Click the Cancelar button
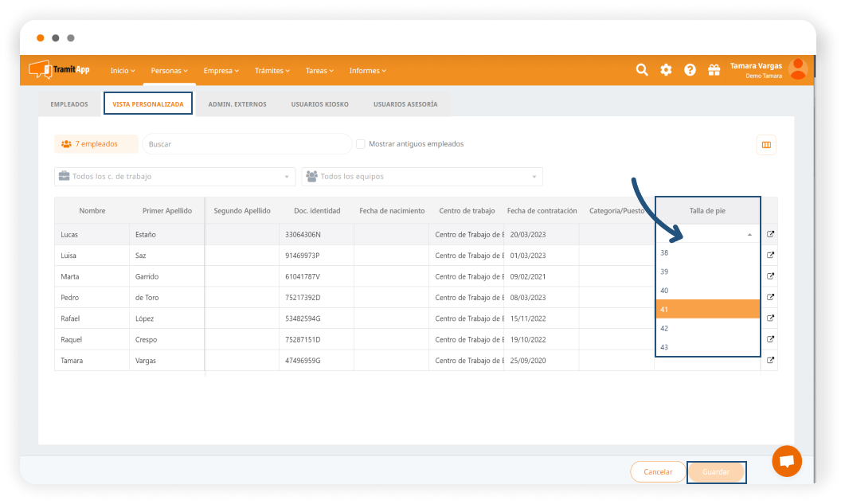 tap(658, 472)
